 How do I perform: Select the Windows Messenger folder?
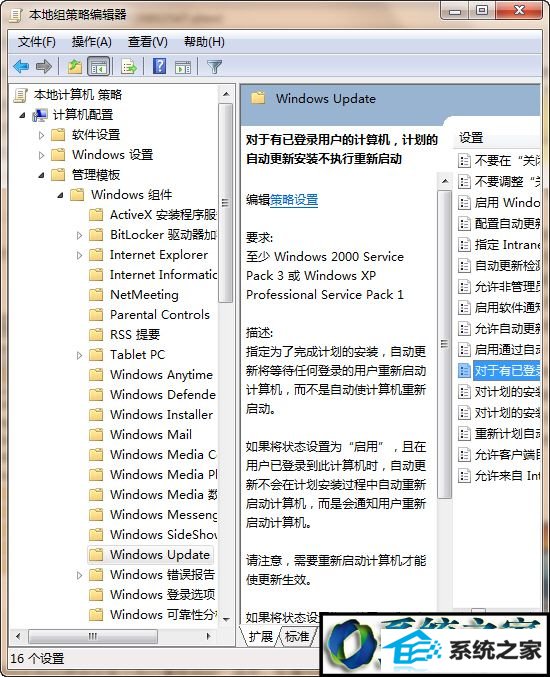coord(163,514)
